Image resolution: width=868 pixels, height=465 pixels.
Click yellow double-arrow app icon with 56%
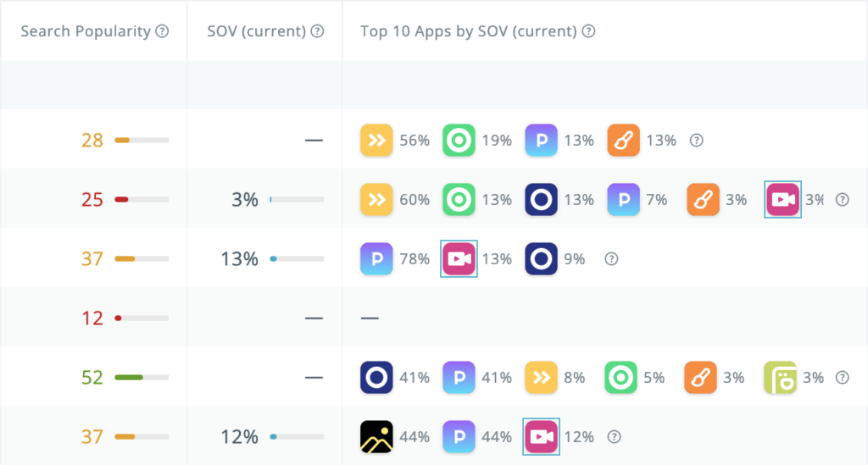pos(376,141)
